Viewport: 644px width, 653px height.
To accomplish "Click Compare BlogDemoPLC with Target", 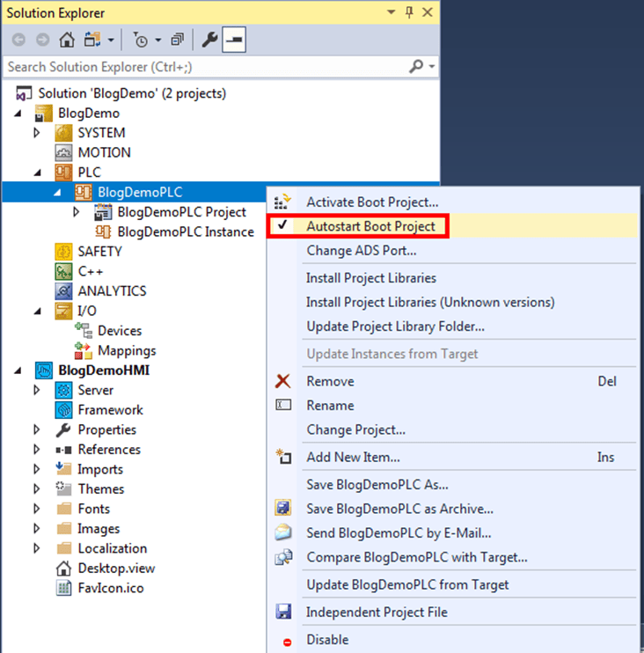I will pyautogui.click(x=416, y=557).
